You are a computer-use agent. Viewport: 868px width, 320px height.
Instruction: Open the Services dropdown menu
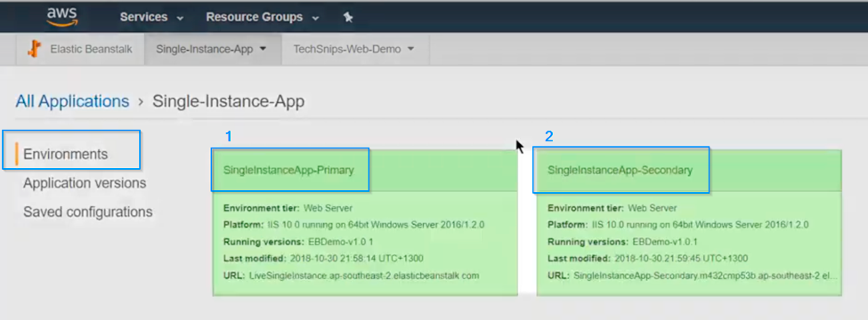click(x=151, y=17)
